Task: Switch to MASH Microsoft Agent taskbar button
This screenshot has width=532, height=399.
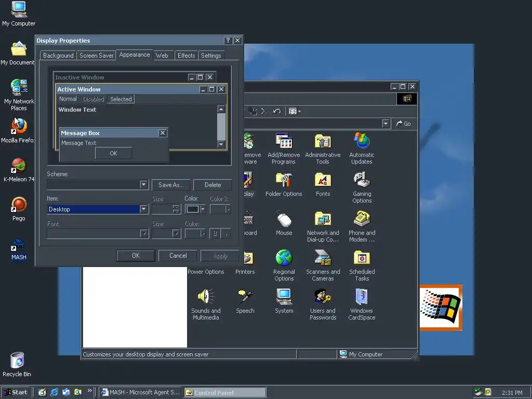Action: 141,392
